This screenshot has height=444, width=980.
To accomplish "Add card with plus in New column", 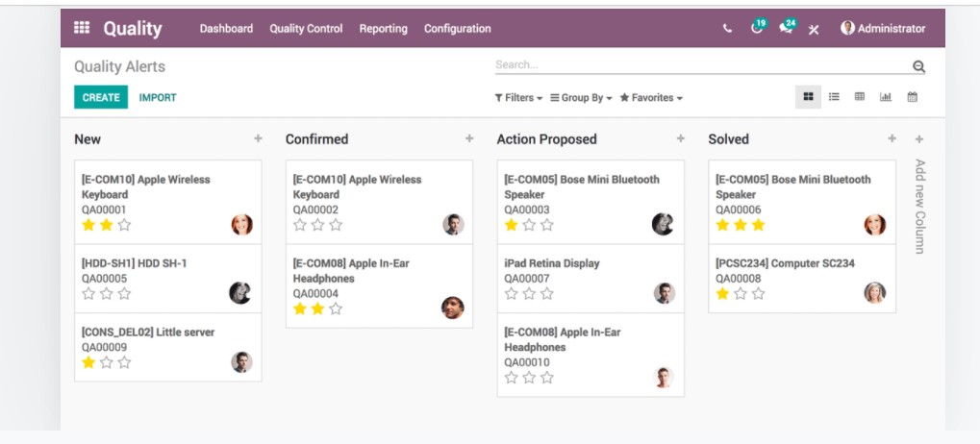I will pyautogui.click(x=258, y=138).
